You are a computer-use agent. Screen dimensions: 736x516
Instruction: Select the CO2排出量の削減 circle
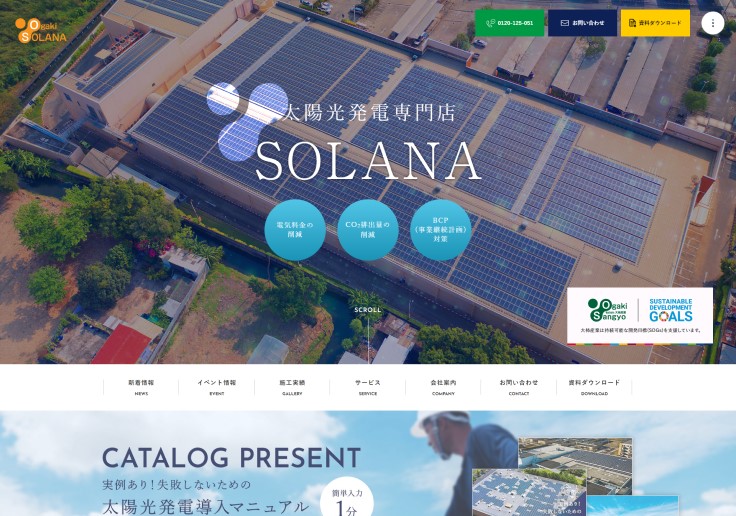[x=368, y=230]
